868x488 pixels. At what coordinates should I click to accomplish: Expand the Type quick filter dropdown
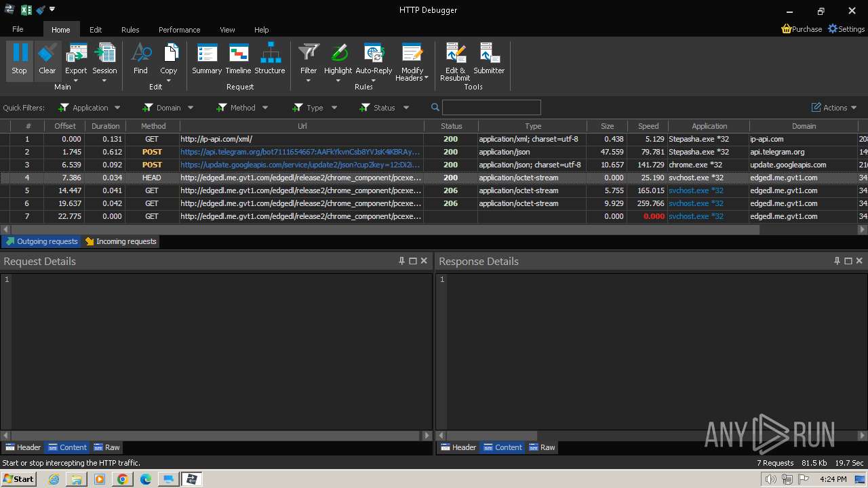tap(334, 108)
